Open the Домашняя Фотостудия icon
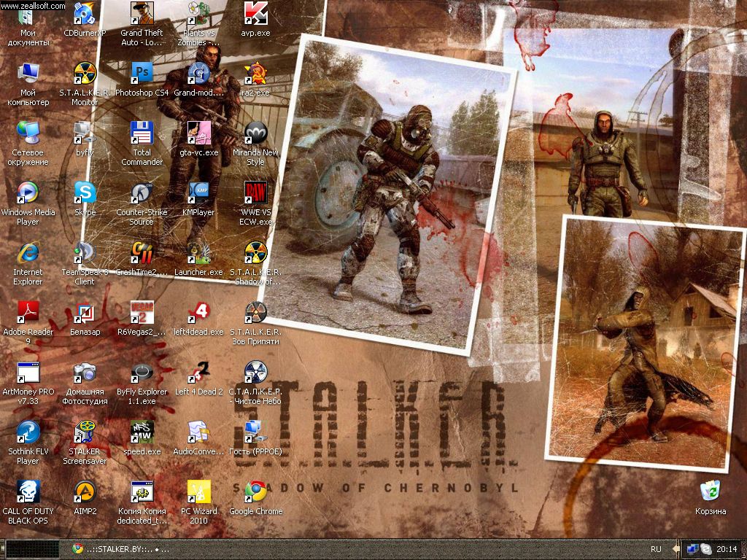 coord(85,373)
